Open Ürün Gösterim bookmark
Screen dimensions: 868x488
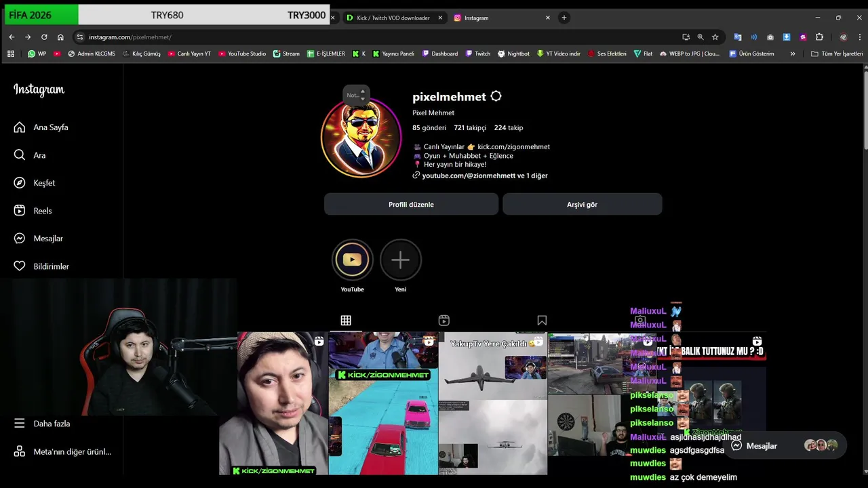[x=751, y=54]
